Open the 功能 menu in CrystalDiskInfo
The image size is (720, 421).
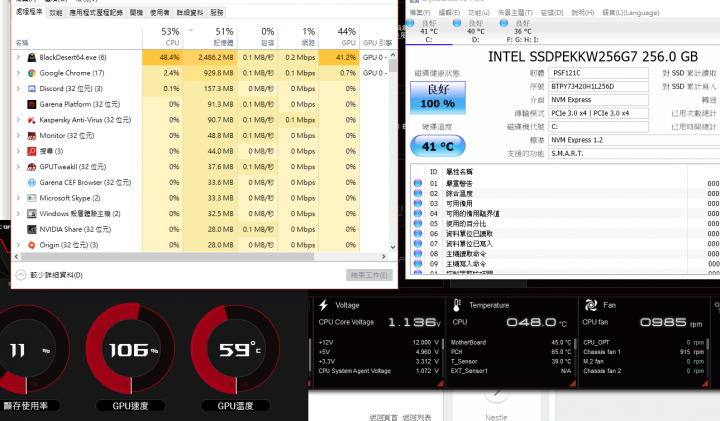479,12
